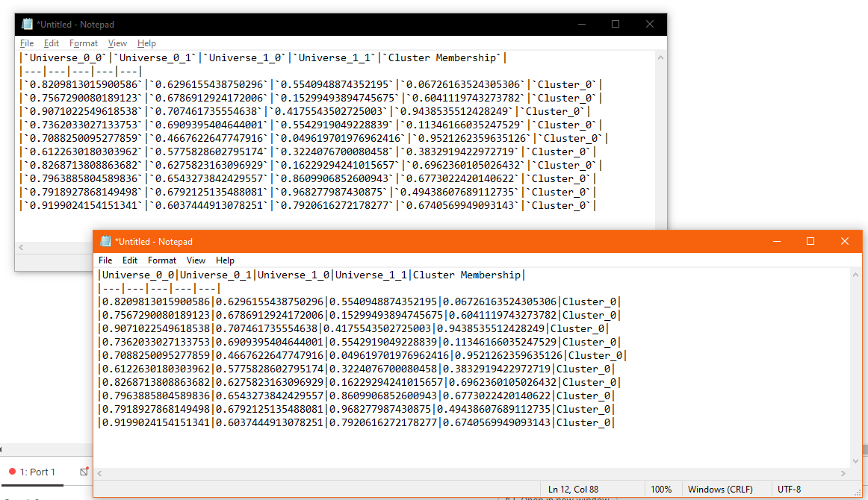Open File menu in orange Notepad window
The width and height of the screenshot is (868, 500).
[105, 260]
